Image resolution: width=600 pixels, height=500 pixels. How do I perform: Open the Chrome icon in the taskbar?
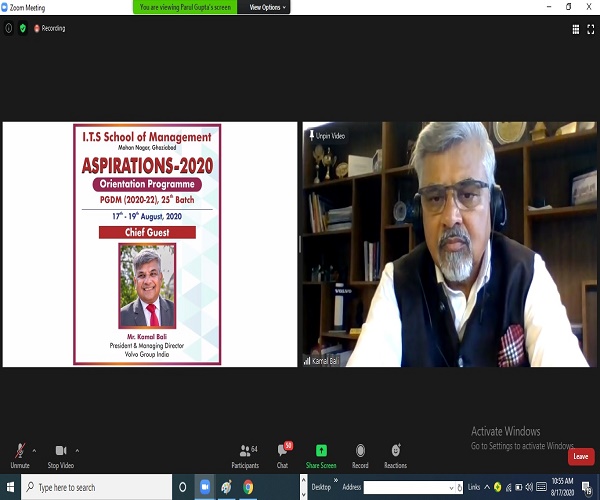248,487
